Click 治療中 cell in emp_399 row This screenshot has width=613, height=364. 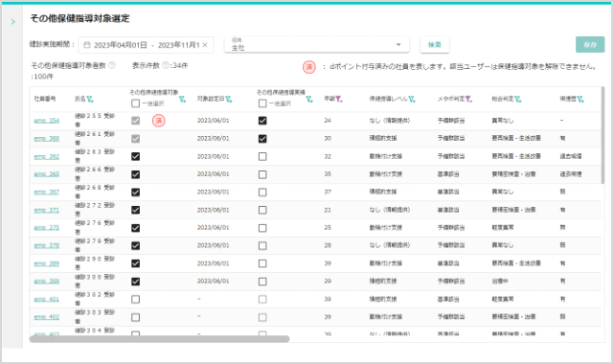coord(500,281)
